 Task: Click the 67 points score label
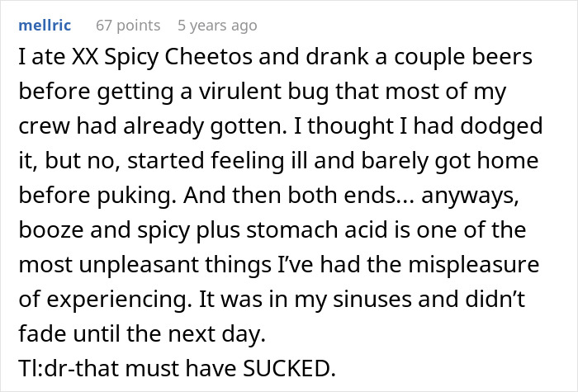click(x=128, y=26)
